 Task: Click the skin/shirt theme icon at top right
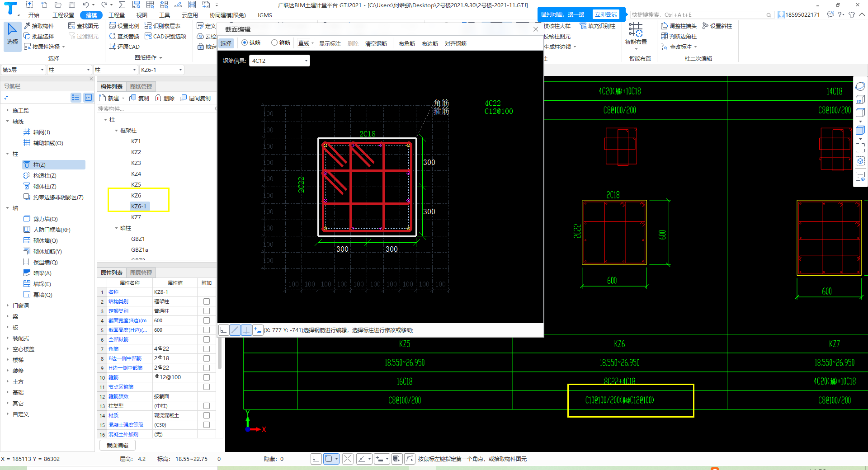tap(852, 14)
